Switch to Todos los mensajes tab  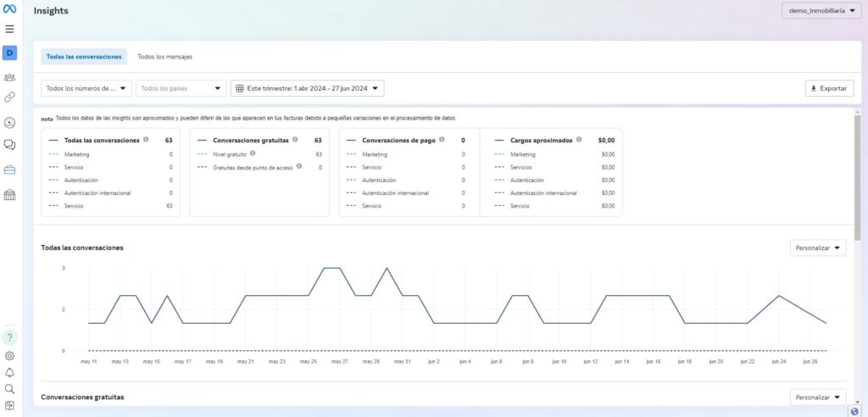164,57
